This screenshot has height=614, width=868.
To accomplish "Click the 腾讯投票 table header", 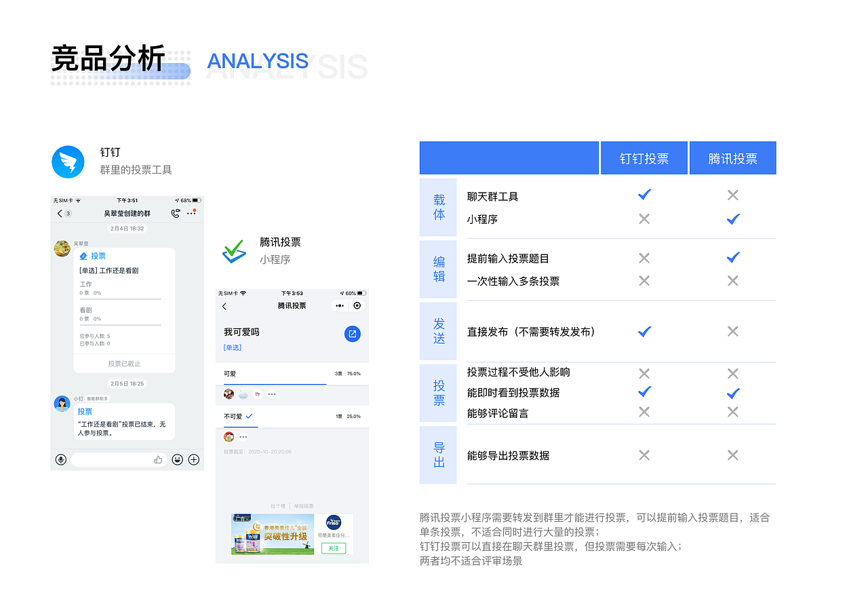I will [733, 158].
